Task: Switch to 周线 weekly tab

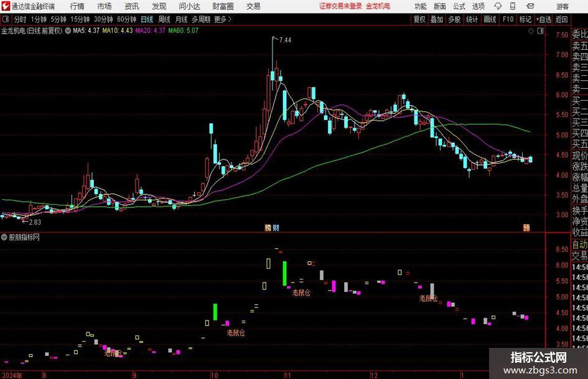Action: 164,19
